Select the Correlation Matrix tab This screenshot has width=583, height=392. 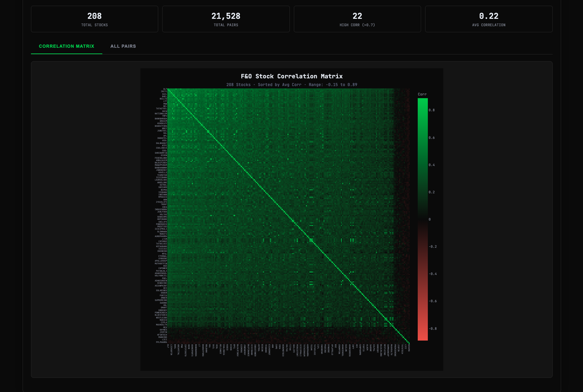coord(66,46)
